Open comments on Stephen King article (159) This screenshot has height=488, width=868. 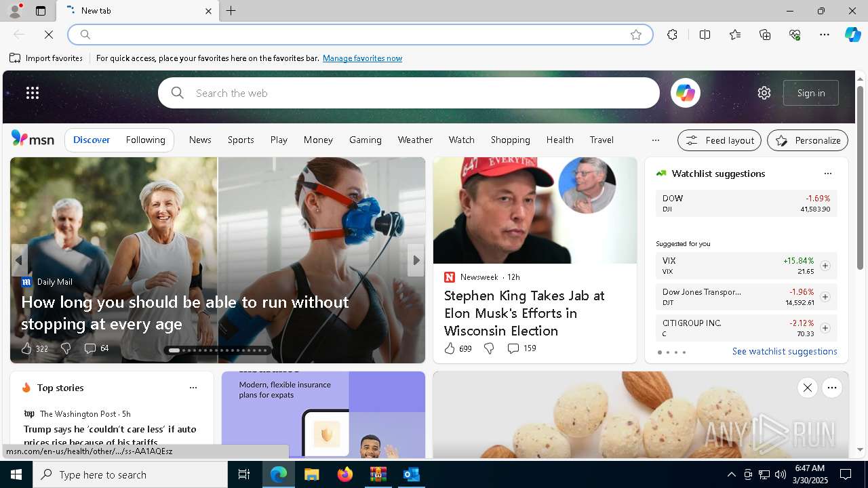pos(521,348)
